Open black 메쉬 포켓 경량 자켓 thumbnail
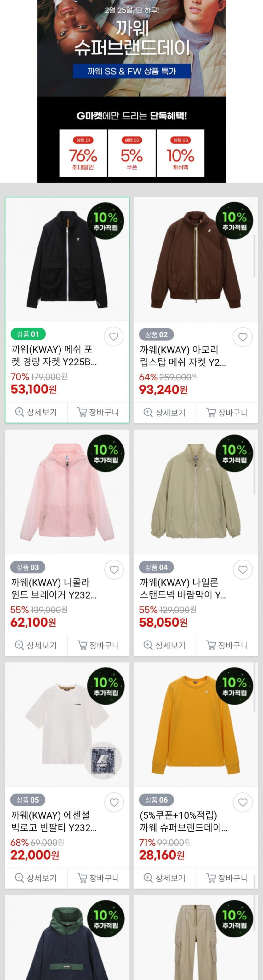This screenshot has height=980, width=263. pyautogui.click(x=67, y=259)
